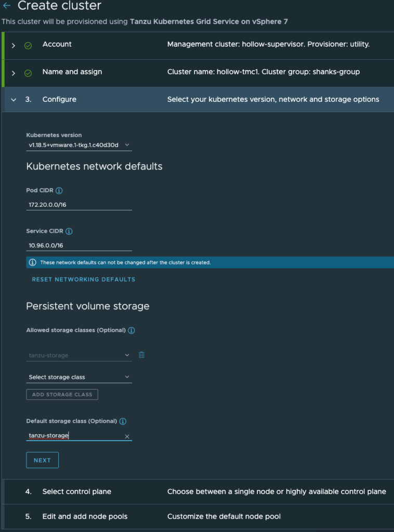
Task: Open the Select control plane step
Action: 77,491
